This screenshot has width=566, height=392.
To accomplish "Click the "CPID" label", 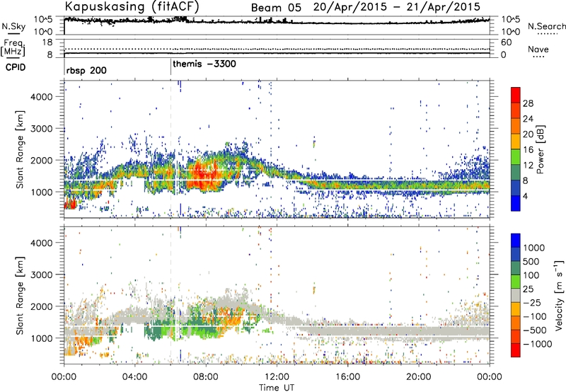I will pyautogui.click(x=16, y=67).
